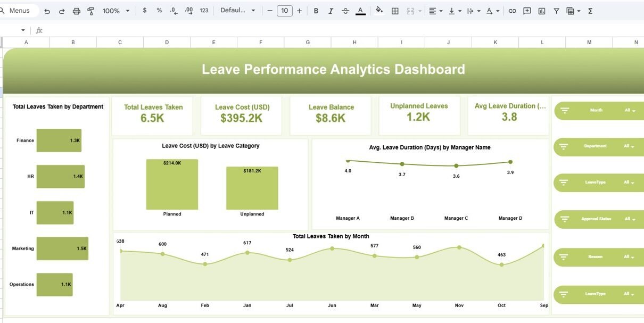Toggle strikethrough formatting
Viewport: 644px width, 323px height.
pos(345,11)
